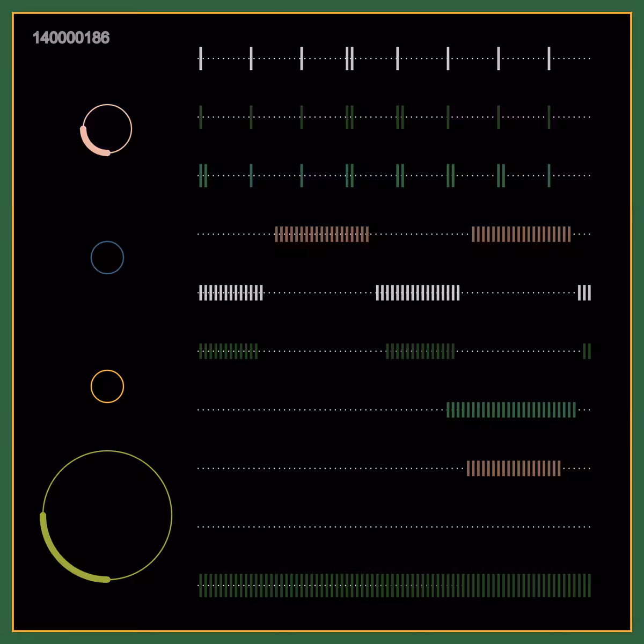Image resolution: width=644 pixels, height=644 pixels.
Task: Click the short white triple-tick at row end
Action: [584, 293]
